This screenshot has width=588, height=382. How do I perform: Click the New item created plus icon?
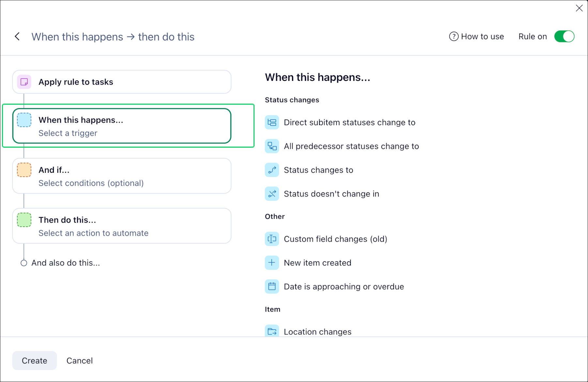tap(272, 263)
